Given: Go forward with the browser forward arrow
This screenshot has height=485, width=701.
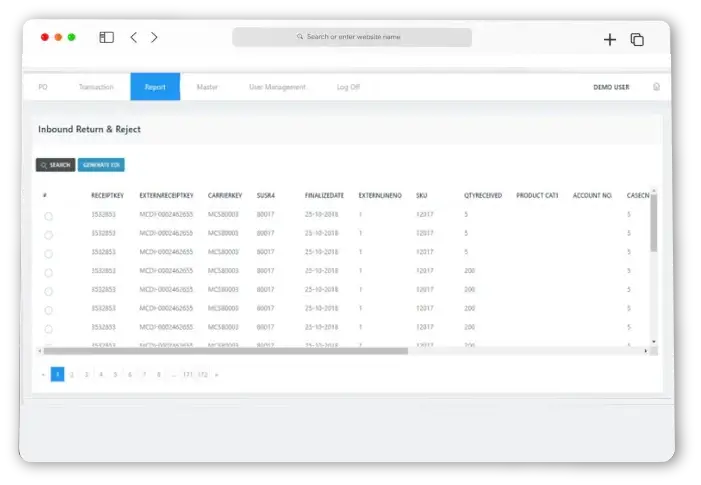Looking at the screenshot, I should (x=154, y=38).
